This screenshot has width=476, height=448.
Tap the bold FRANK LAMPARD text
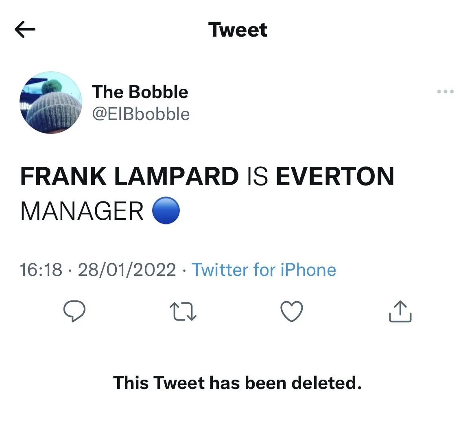pyautogui.click(x=129, y=177)
